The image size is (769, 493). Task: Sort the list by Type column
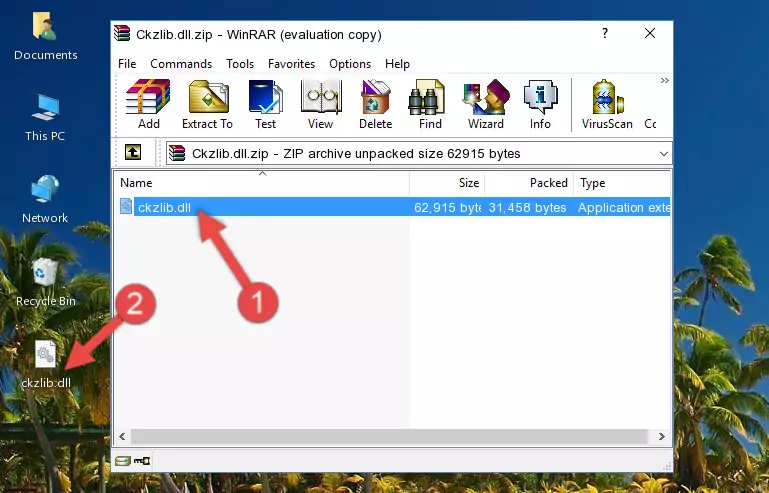click(621, 183)
